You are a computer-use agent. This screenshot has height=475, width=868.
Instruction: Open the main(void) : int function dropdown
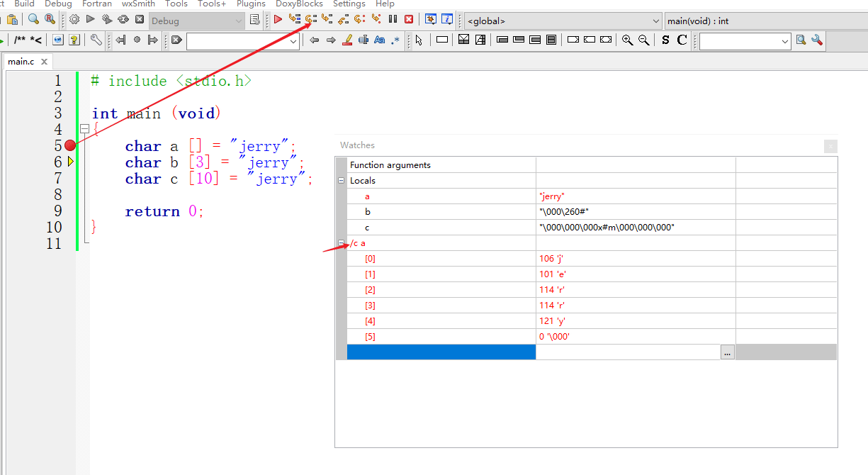click(766, 21)
